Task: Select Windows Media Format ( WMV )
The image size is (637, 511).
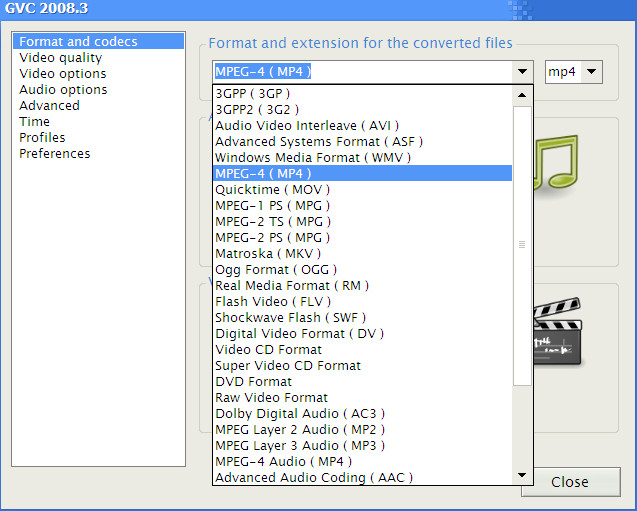Action: pyautogui.click(x=362, y=158)
